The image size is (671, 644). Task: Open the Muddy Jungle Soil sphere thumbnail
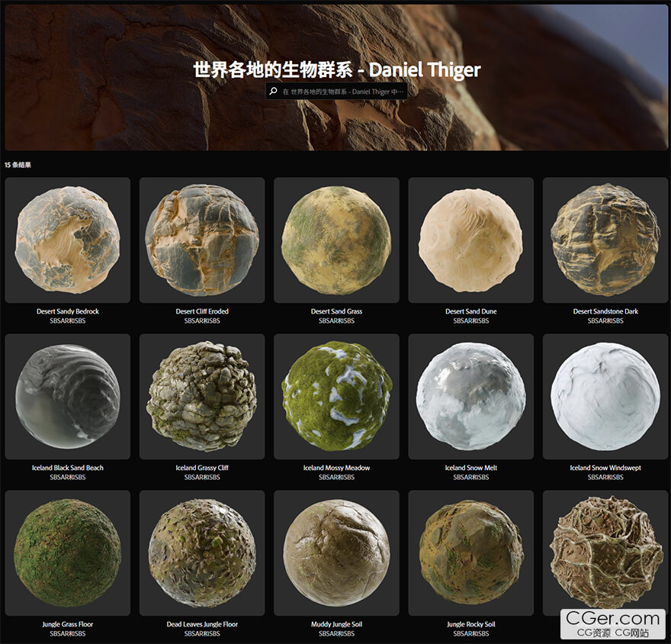(336, 552)
